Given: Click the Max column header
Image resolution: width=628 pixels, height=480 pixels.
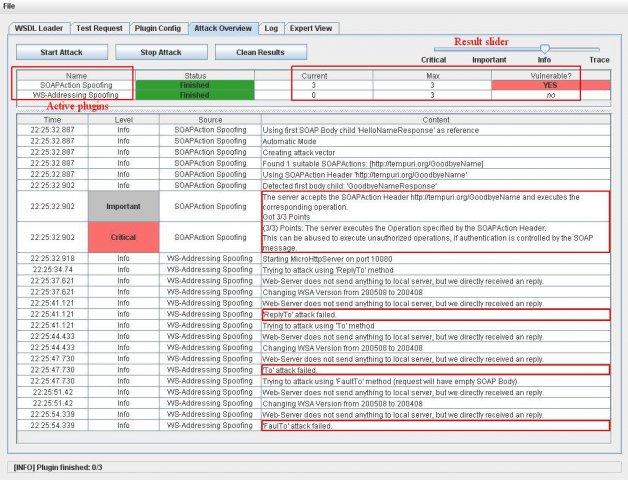Looking at the screenshot, I should point(433,75).
